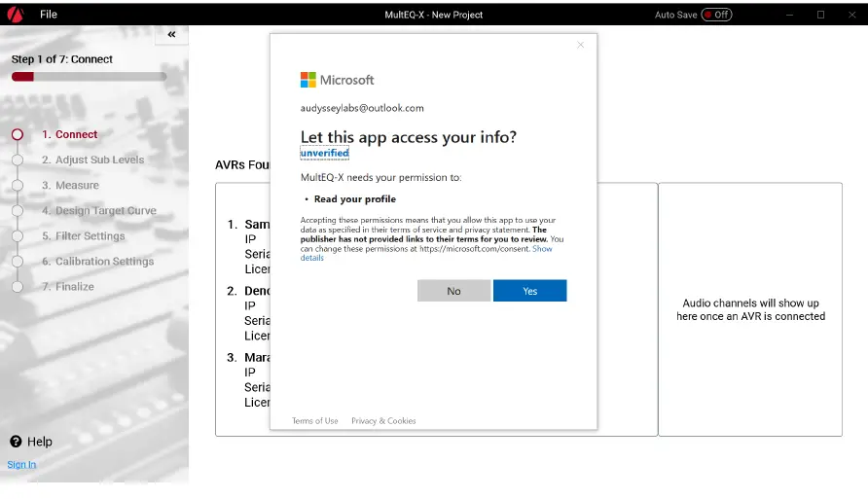This screenshot has width=868, height=499.
Task: Minimize the MultEQ-X window
Action: (790, 15)
